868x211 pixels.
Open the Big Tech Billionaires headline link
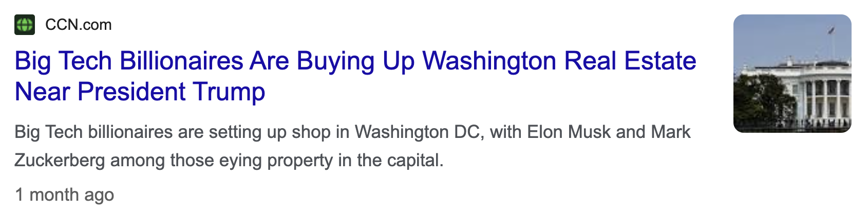[x=355, y=76]
